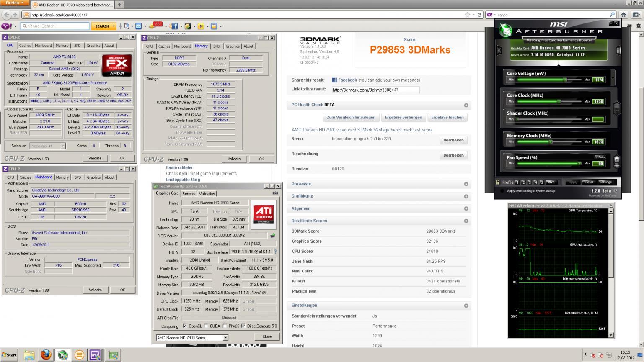Click Bearbeiten next to the Name field

453,140
